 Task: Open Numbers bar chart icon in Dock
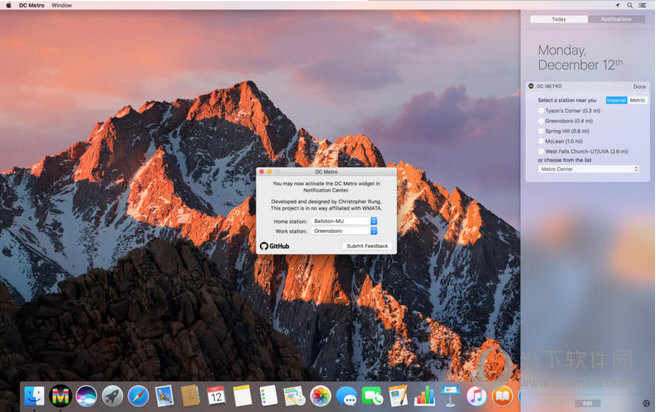pyautogui.click(x=424, y=396)
